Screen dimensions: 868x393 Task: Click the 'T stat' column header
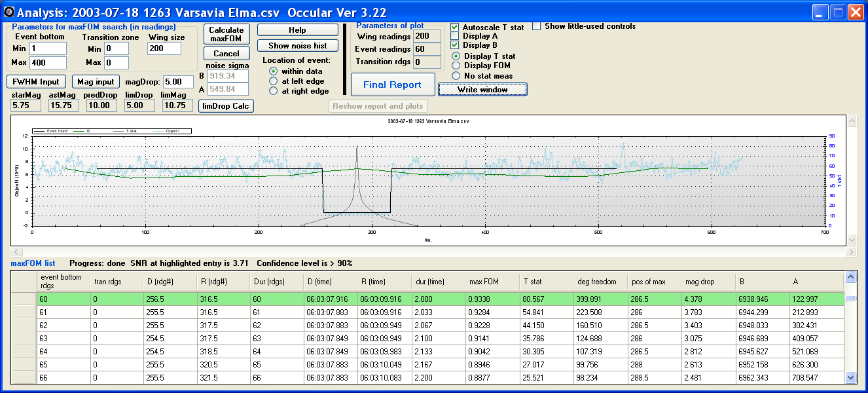click(546, 282)
